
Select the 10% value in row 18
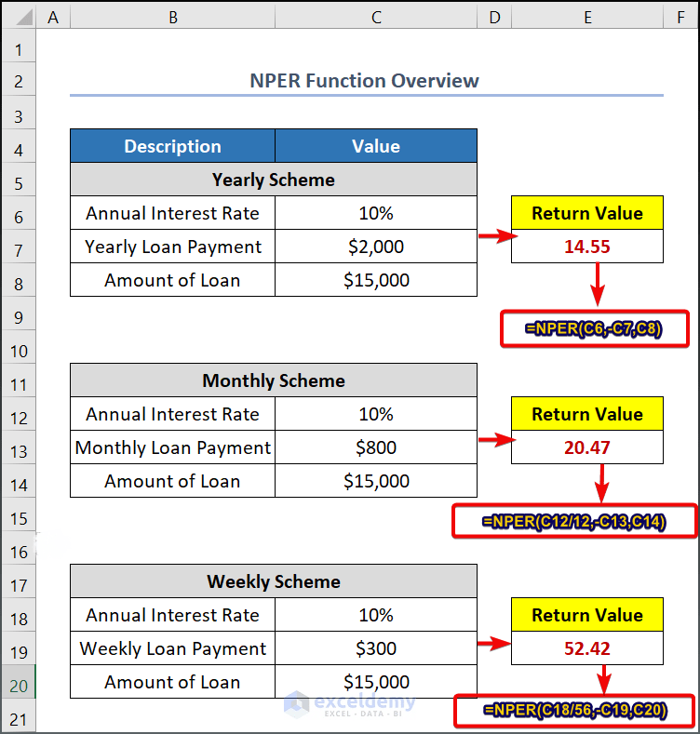376,615
